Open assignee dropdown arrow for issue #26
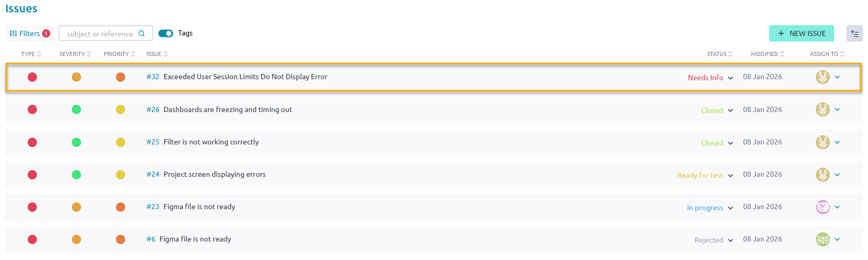 (837, 109)
